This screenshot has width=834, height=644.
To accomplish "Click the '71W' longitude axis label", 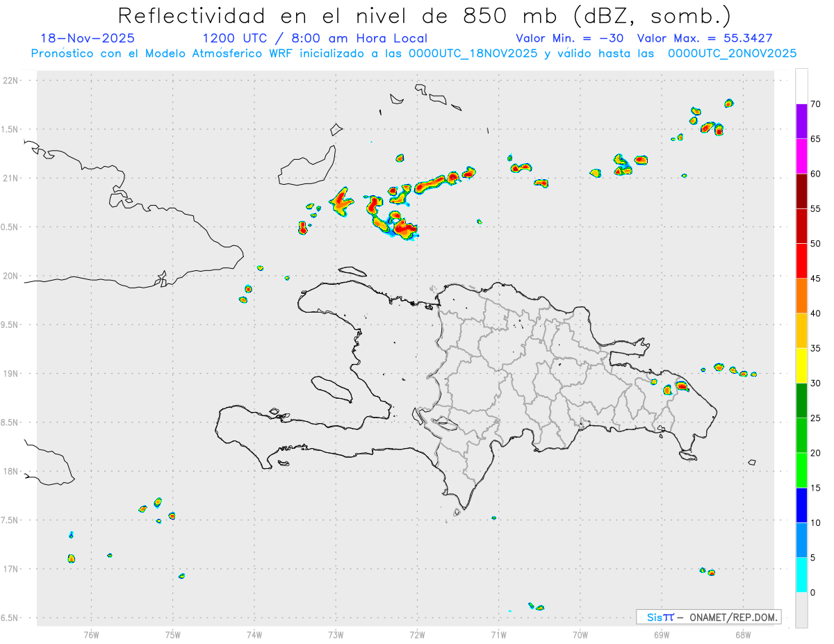I will [x=498, y=634].
